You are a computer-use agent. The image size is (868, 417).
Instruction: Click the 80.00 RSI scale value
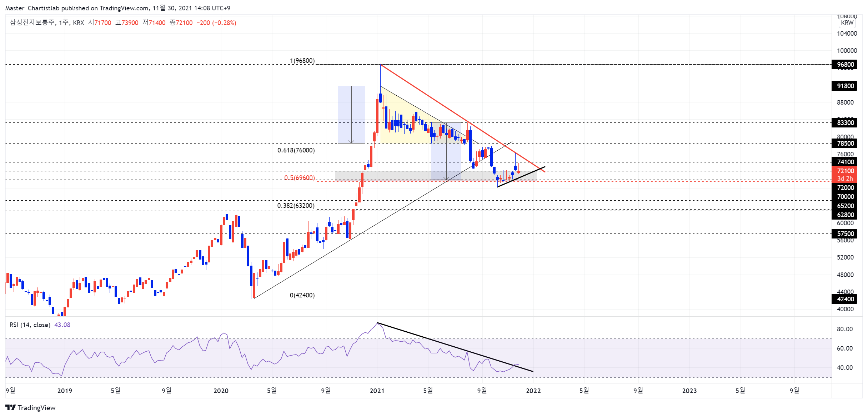coord(845,329)
